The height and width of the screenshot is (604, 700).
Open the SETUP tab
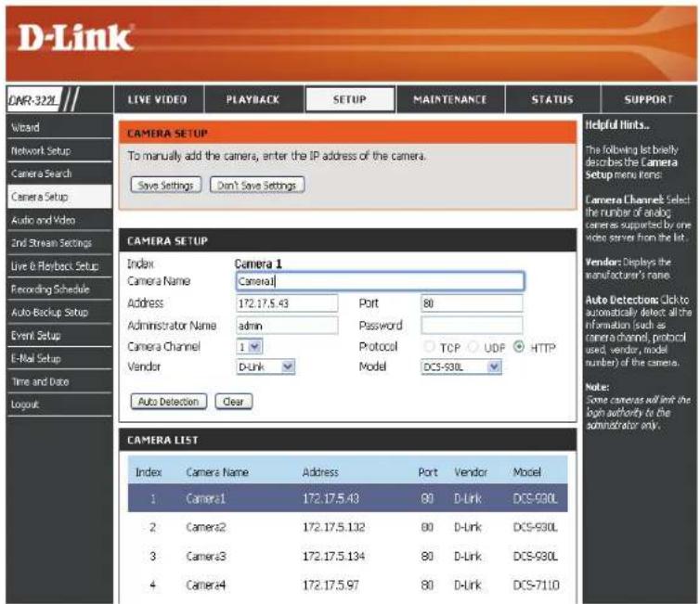(350, 99)
